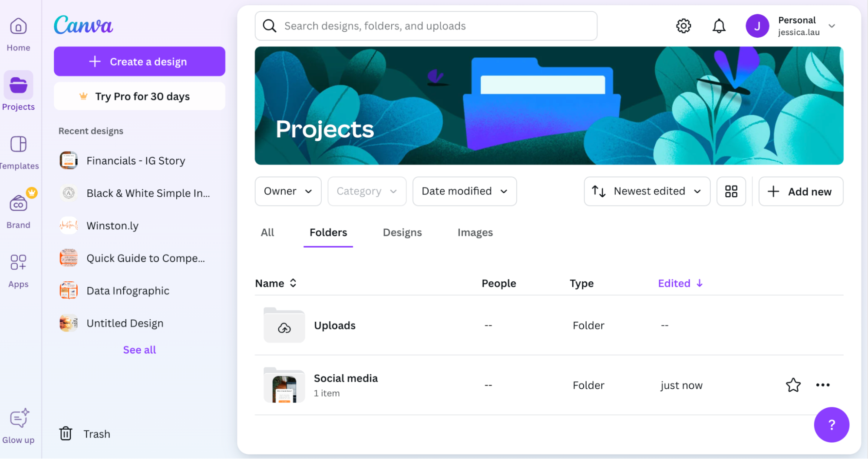Screen dimensions: 868x459
Task: Open the Financials - IG Story design
Action: 135,161
